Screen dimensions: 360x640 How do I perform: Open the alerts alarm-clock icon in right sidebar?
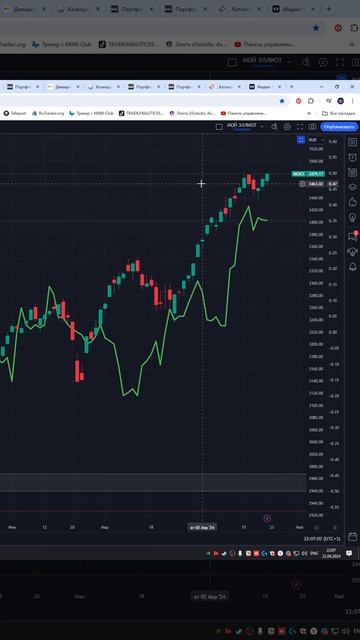(x=352, y=158)
